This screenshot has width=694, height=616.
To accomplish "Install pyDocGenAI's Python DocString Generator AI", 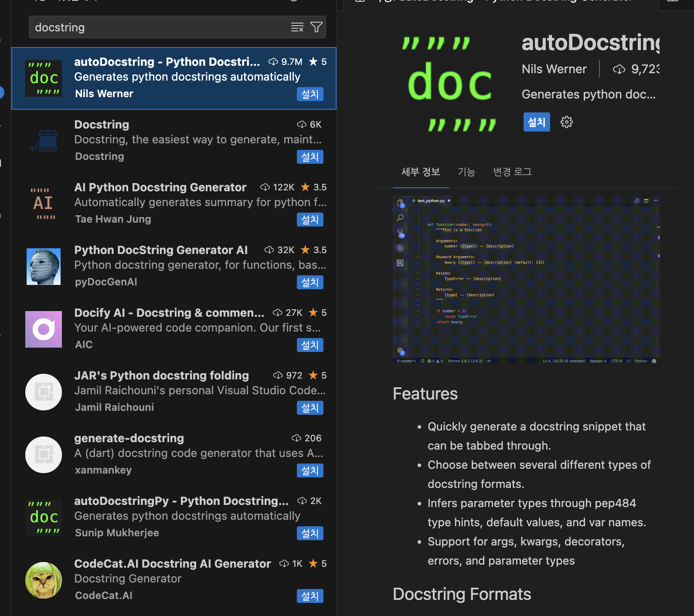I will 310,282.
